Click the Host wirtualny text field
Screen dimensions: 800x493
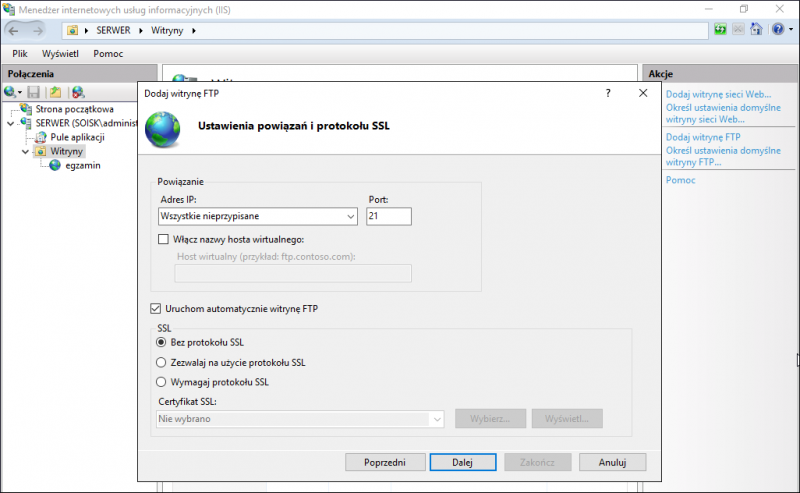(x=293, y=274)
